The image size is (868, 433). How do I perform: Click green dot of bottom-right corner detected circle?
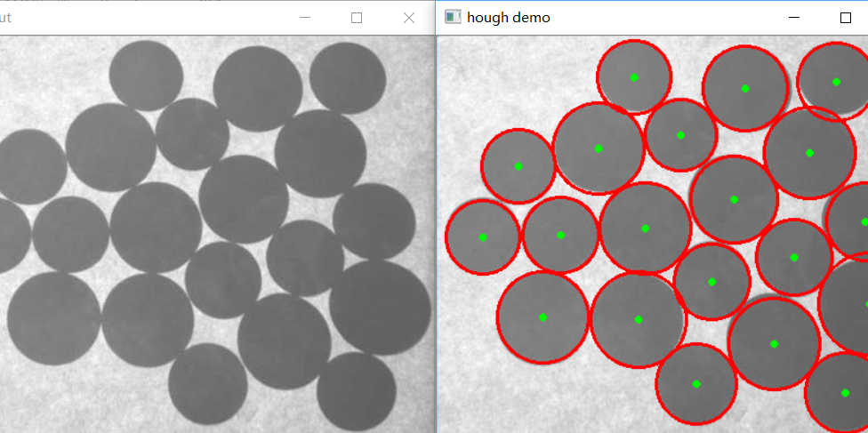(x=845, y=392)
